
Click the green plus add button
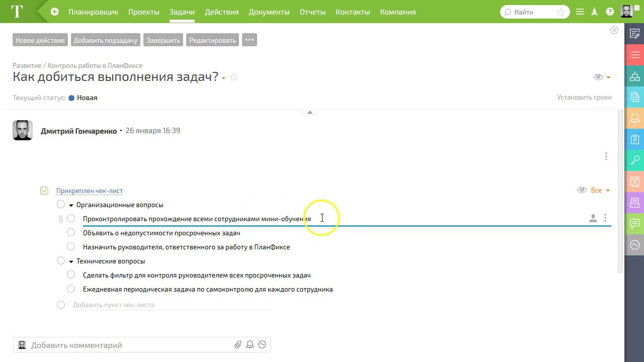(x=54, y=12)
